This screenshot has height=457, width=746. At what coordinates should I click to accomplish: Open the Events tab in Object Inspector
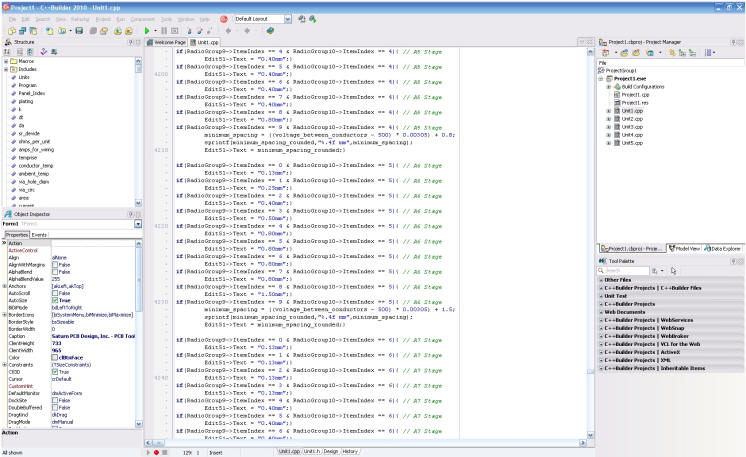point(39,234)
